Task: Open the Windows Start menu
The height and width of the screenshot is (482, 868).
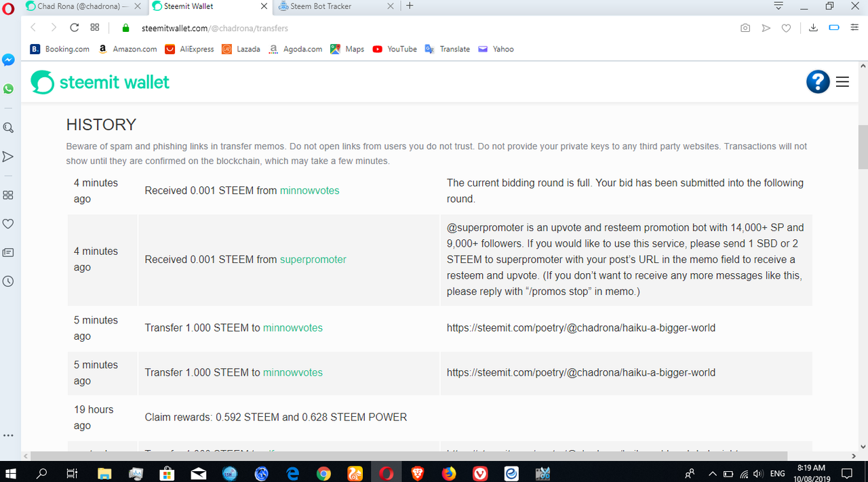Action: (x=12, y=473)
